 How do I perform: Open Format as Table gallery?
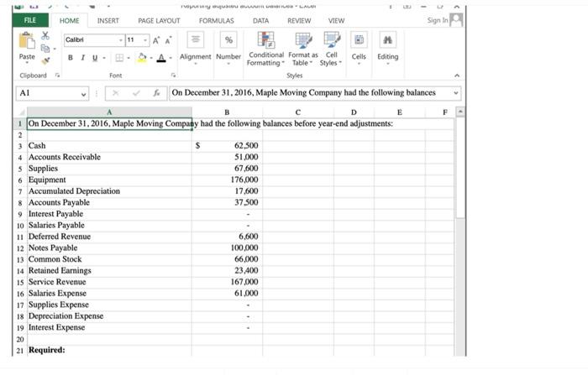point(303,49)
